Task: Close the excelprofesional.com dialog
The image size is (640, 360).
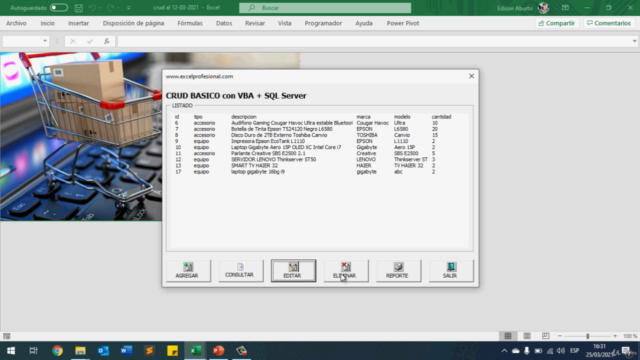Action: (x=471, y=76)
